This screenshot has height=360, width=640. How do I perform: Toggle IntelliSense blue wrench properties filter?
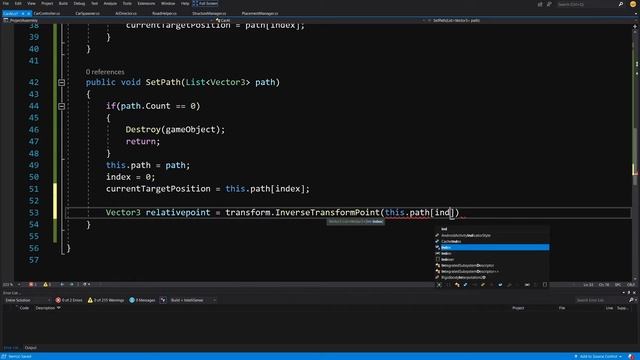tap(465, 284)
